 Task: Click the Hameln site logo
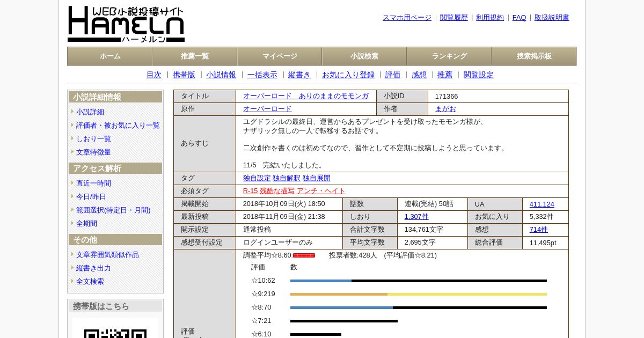point(126,24)
